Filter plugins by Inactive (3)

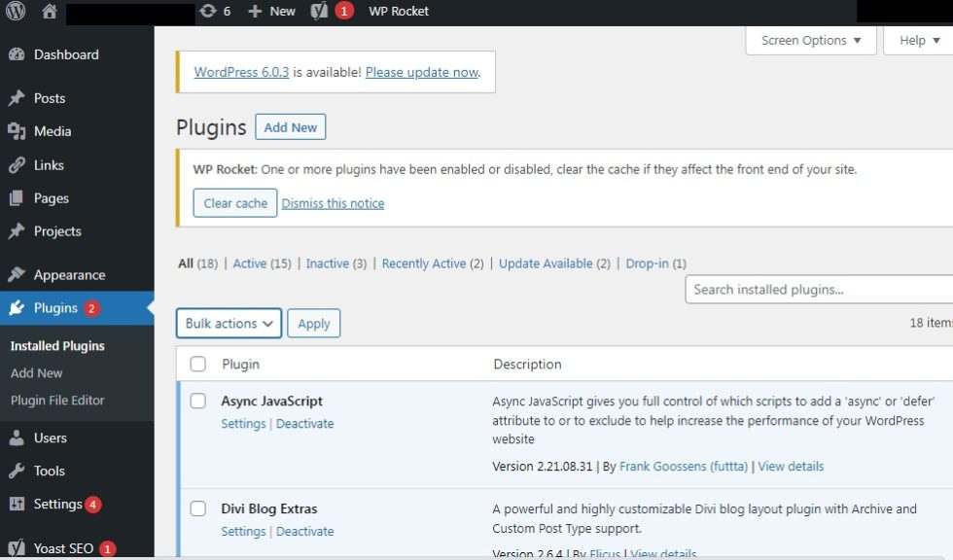(335, 263)
